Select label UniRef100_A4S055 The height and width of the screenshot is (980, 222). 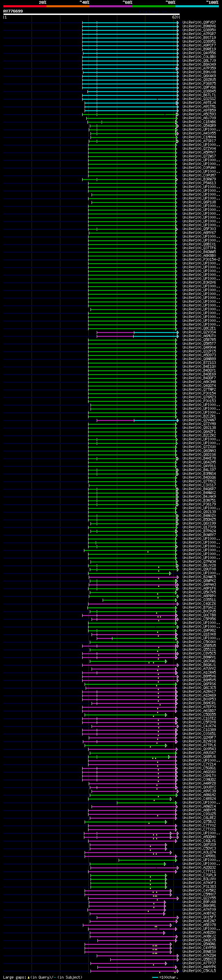tap(199, 133)
